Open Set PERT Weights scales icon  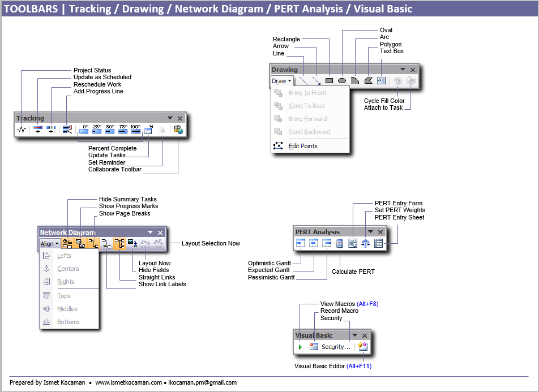coord(365,243)
